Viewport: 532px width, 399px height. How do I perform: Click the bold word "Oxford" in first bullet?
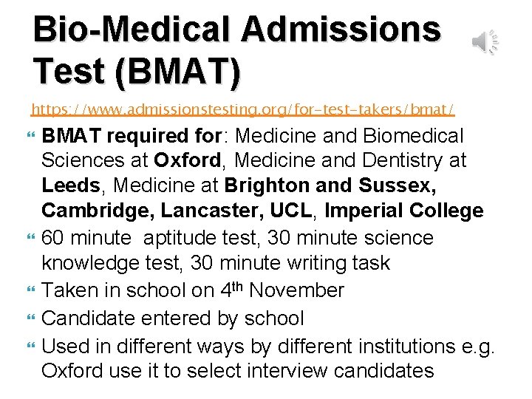[x=188, y=161]
